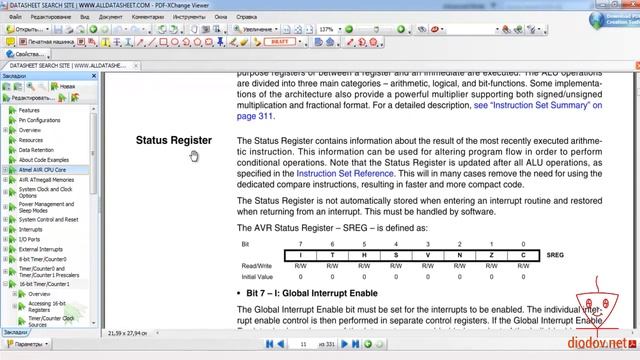Open the Свойства properties button
This screenshot has width=640, height=360.
pyautogui.click(x=27, y=54)
